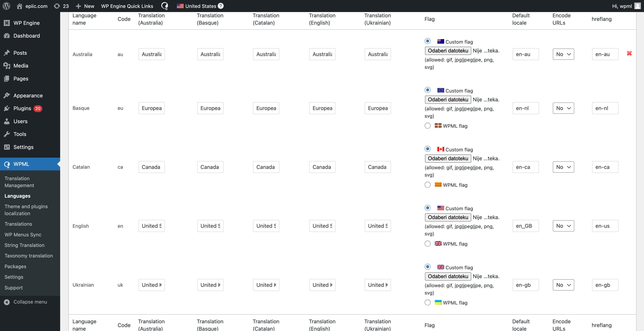
Task: Open the help question mark icon
Action: click(220, 6)
